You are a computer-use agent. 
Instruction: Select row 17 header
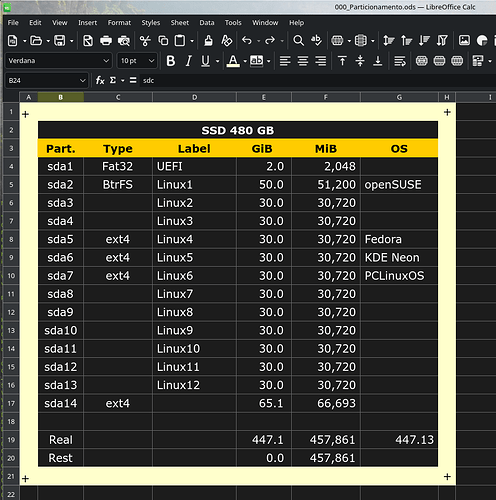coord(11,403)
